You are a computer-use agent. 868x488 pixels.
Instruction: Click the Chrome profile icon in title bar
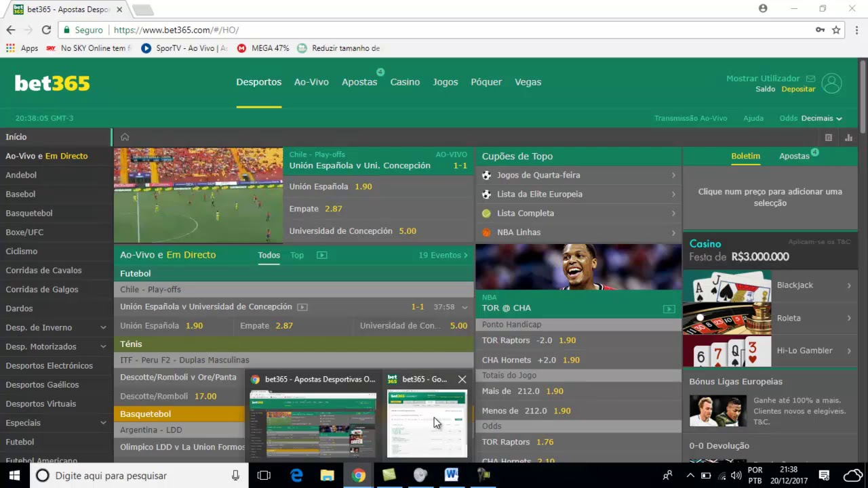pyautogui.click(x=763, y=9)
